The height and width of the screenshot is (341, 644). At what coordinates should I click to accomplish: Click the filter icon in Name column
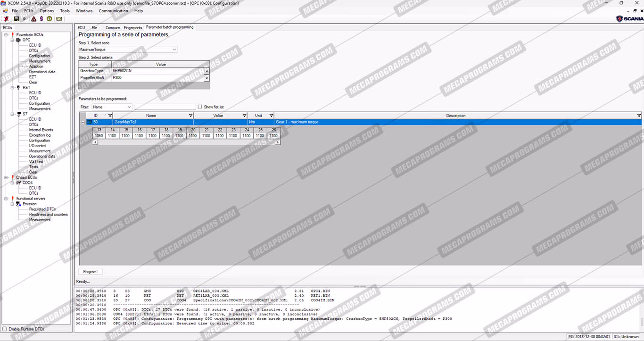click(x=190, y=116)
